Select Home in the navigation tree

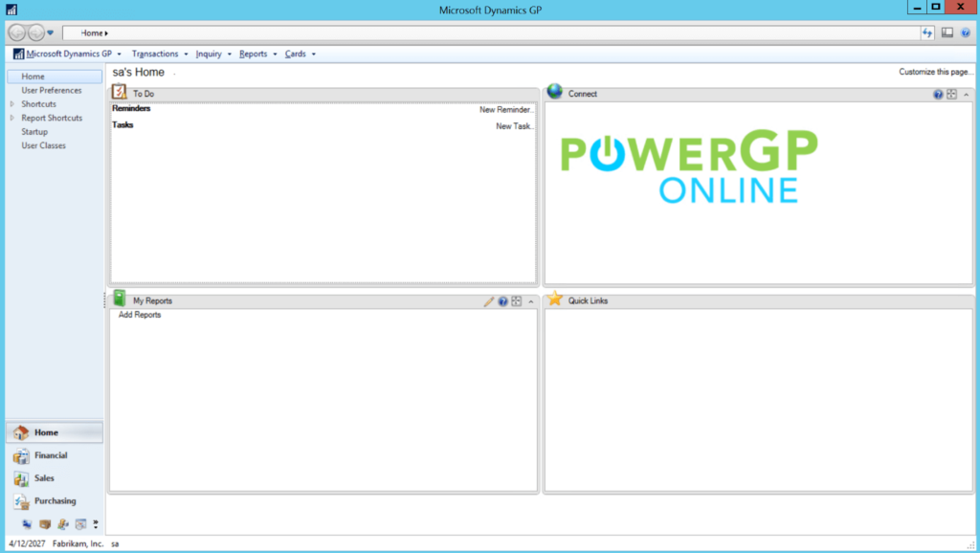pos(55,77)
